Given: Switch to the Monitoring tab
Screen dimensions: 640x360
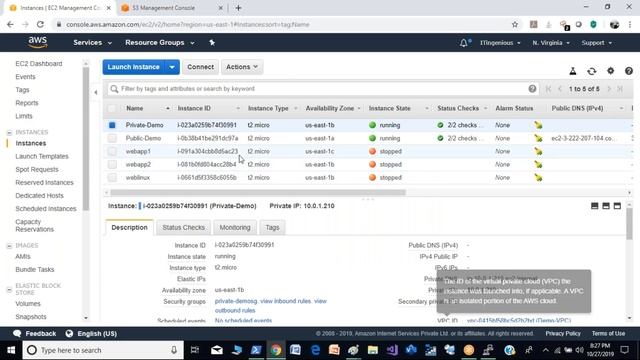Looking at the screenshot, I should coord(235,227).
